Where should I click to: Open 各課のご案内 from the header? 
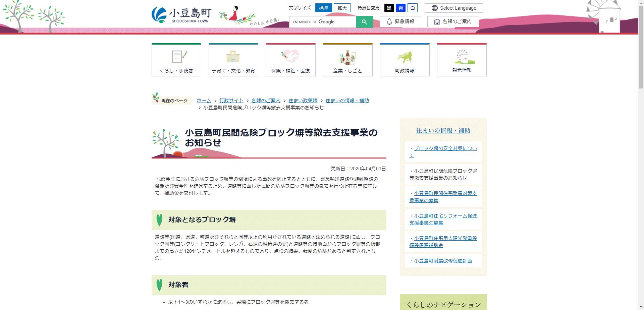(453, 21)
